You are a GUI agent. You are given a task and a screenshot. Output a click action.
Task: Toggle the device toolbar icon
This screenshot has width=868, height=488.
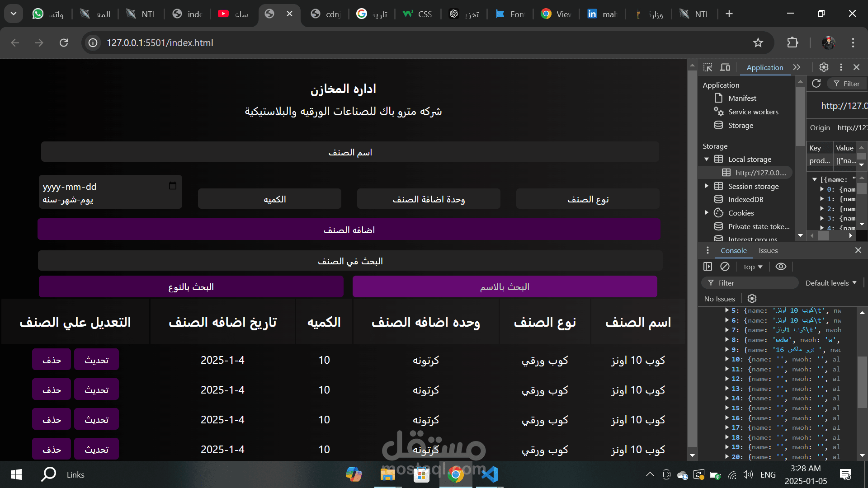tap(725, 67)
